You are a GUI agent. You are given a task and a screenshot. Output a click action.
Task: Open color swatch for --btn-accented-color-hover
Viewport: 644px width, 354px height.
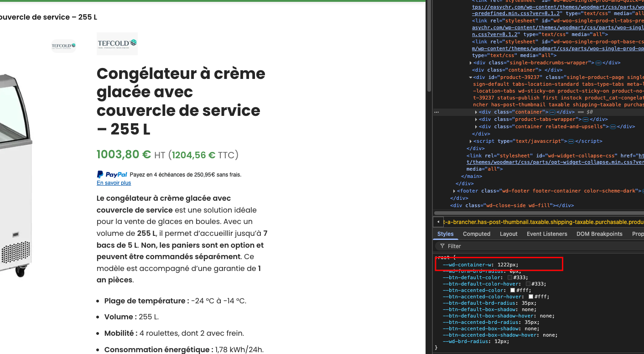[x=531, y=297]
